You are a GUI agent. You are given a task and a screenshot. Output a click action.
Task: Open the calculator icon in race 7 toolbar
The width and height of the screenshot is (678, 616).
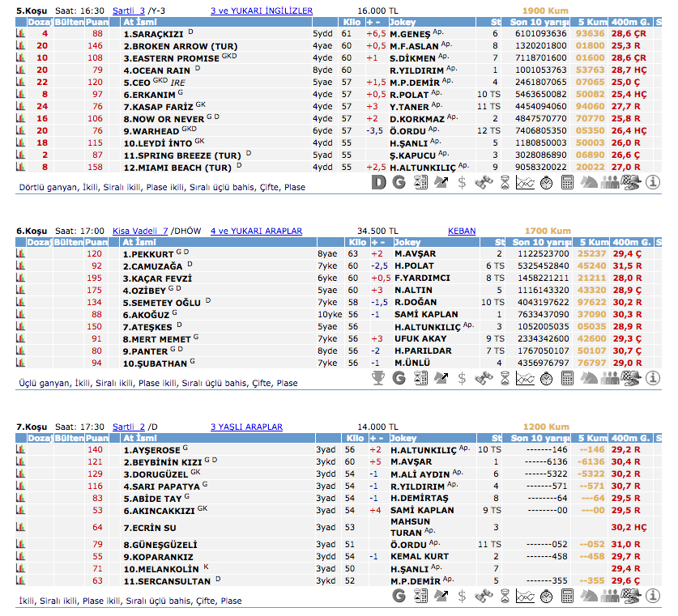[x=568, y=597]
